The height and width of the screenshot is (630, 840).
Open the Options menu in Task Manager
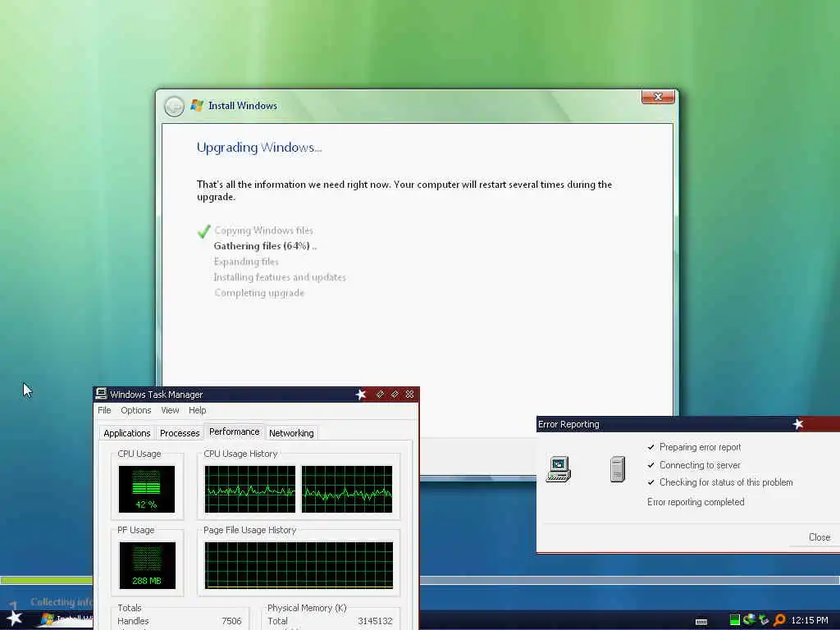point(136,410)
